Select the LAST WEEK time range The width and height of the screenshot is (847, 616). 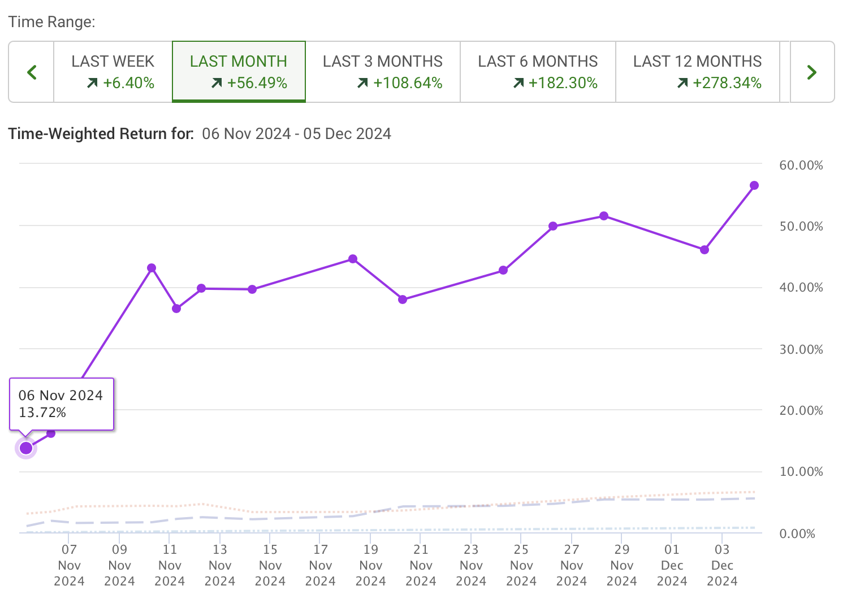point(113,72)
